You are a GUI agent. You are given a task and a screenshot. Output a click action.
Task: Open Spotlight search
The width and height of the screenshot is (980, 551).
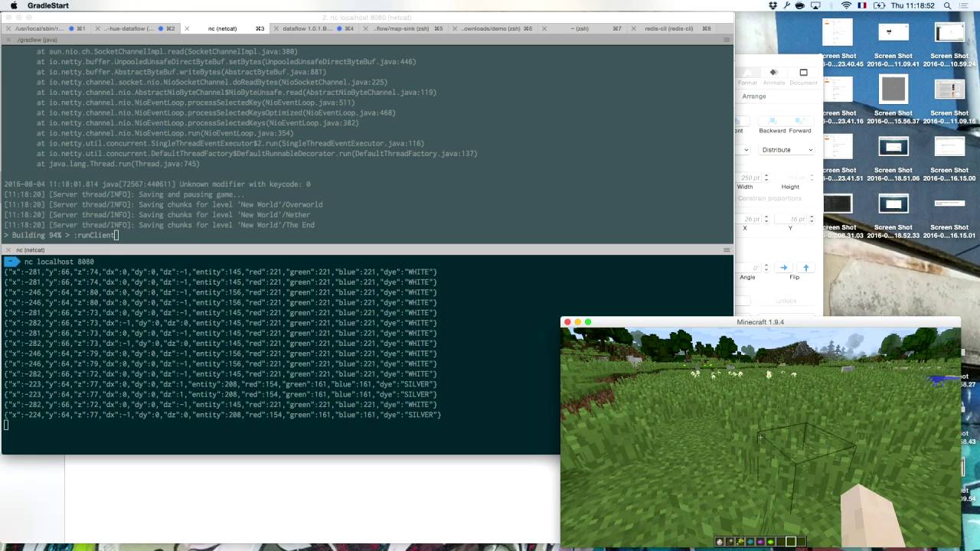[x=947, y=5]
